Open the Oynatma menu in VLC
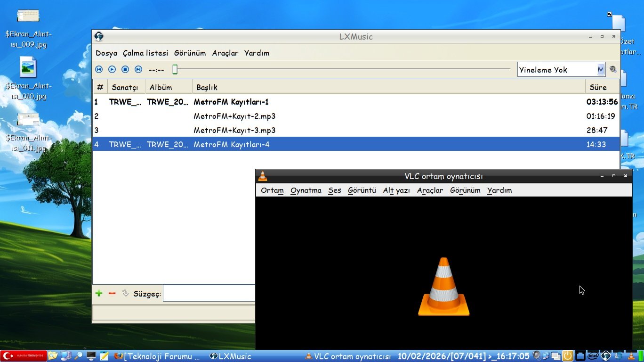 click(x=306, y=190)
